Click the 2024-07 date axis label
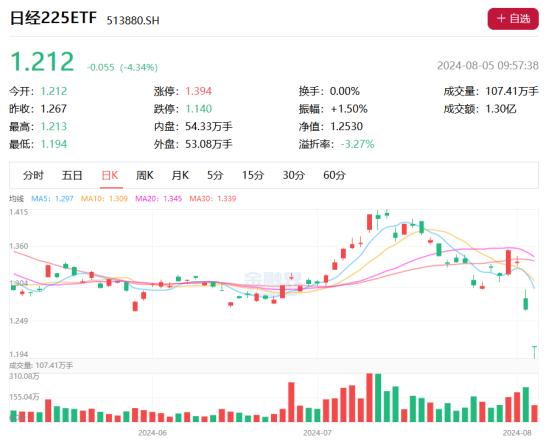 (317, 433)
